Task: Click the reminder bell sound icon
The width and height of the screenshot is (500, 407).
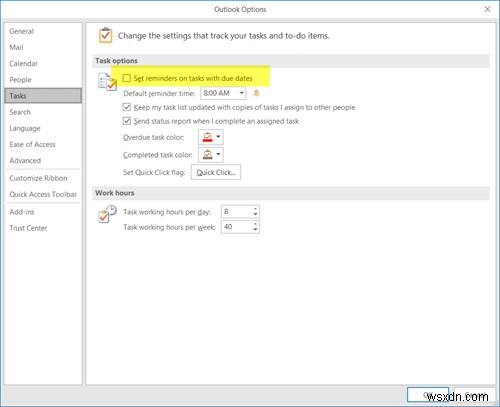Action: pyautogui.click(x=256, y=93)
